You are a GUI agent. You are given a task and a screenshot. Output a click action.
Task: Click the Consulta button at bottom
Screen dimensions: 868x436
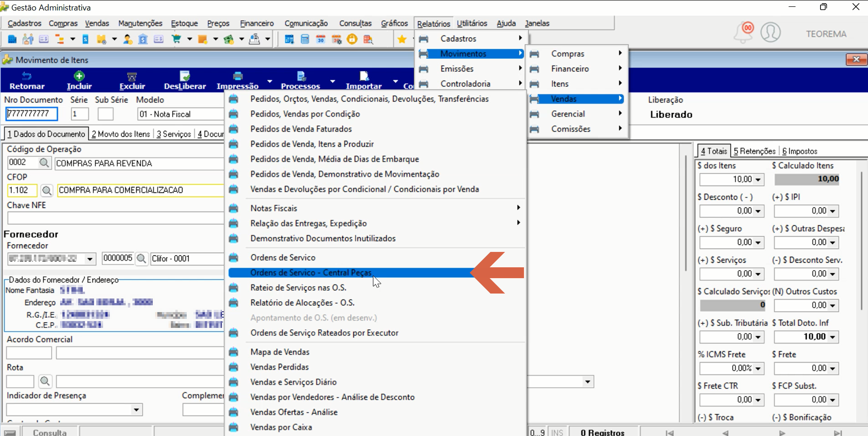tap(50, 432)
